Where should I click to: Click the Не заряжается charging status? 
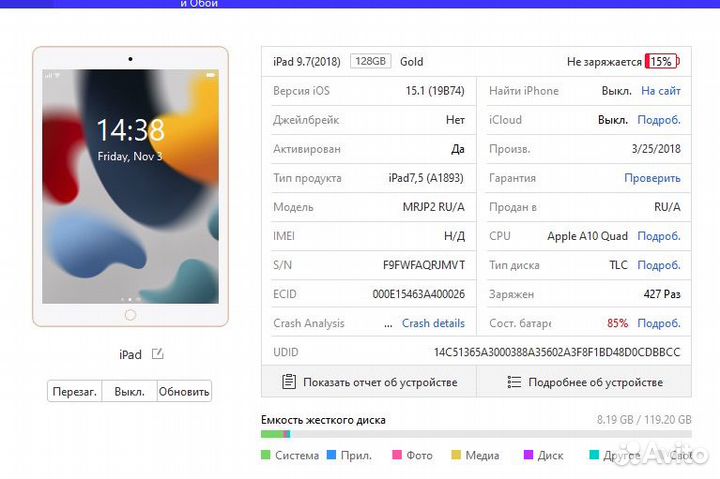coord(604,62)
